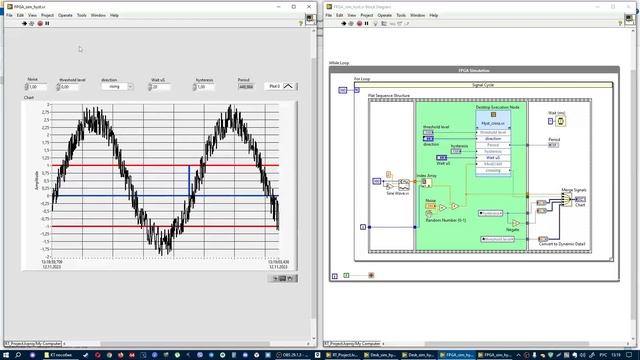Screen dimensions: 640x360
Task: Click Step Out button in block diagram
Action: pyautogui.click(x=407, y=24)
